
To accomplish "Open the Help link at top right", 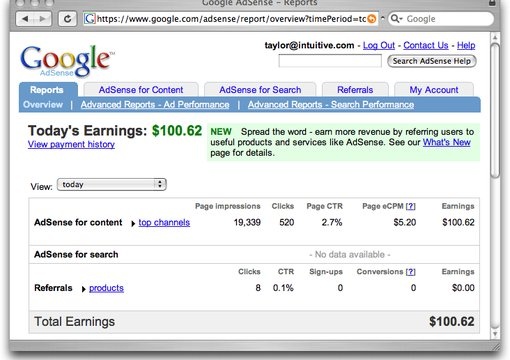I will (x=466, y=45).
